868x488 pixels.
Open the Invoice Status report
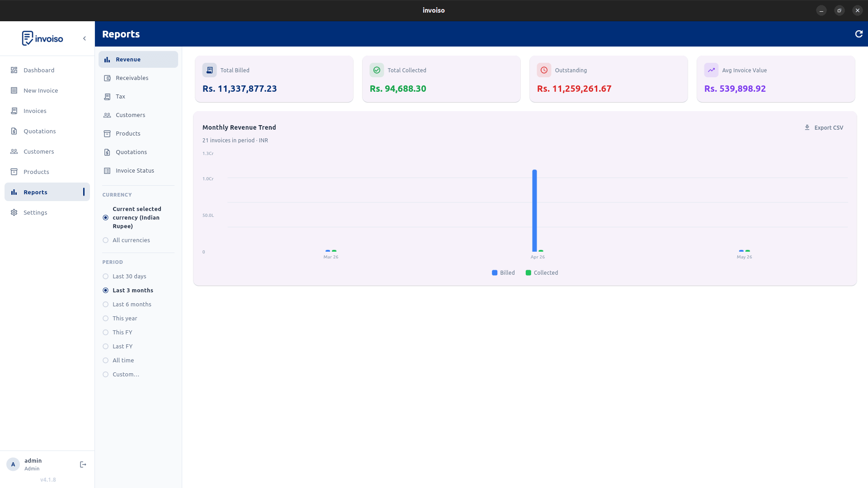coord(138,171)
